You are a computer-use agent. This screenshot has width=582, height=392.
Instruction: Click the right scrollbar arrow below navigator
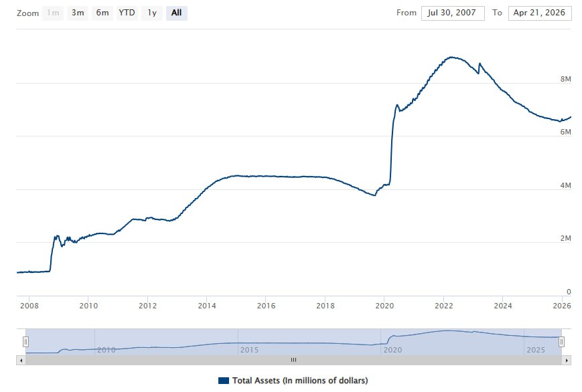pyautogui.click(x=567, y=360)
